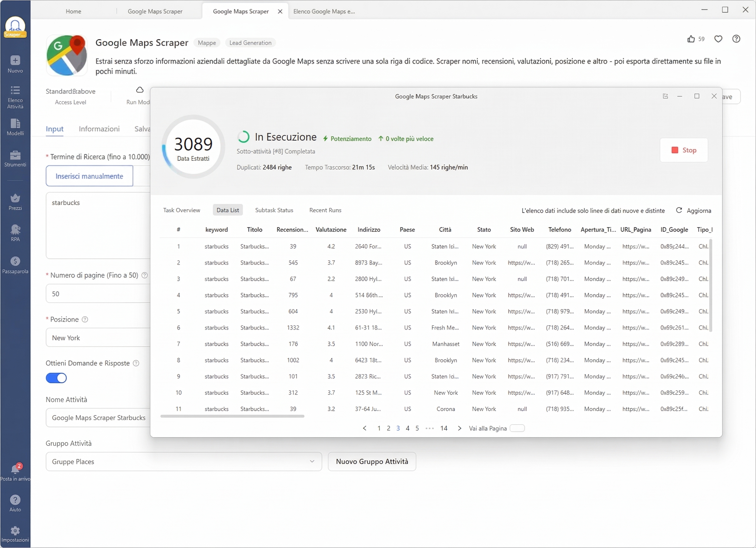Go to next page with right arrow
This screenshot has width=756, height=548.
(x=460, y=428)
